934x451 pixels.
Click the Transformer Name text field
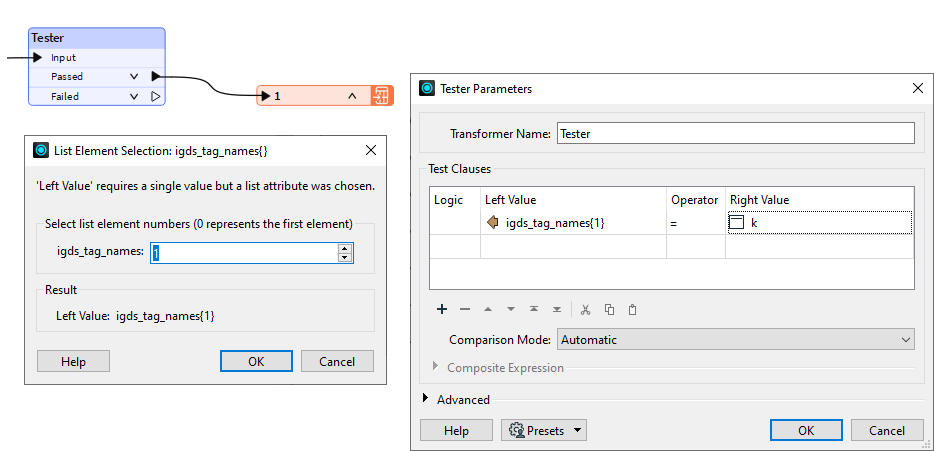pyautogui.click(x=735, y=133)
